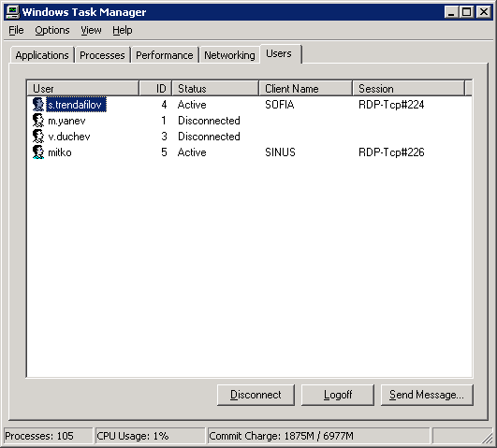Sort by the Client Name column header

click(x=306, y=89)
